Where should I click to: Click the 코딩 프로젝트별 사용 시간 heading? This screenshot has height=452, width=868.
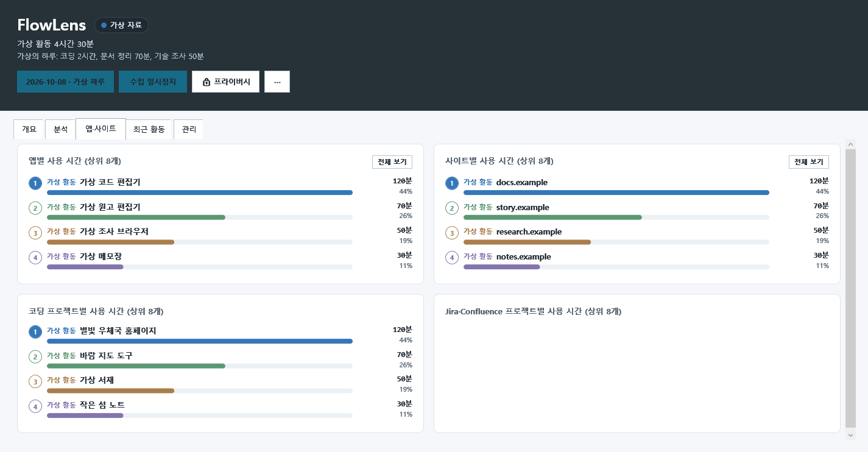(x=96, y=312)
